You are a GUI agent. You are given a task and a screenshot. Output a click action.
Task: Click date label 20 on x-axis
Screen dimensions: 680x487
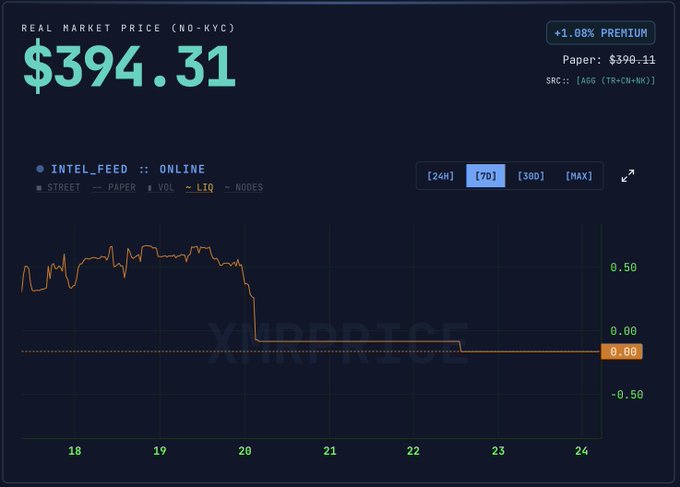[245, 451]
